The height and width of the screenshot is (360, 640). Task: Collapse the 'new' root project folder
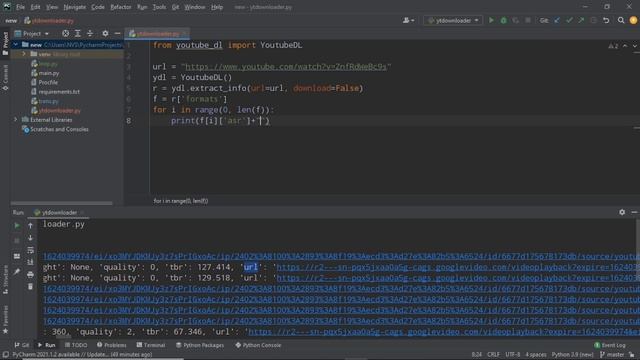(16, 44)
